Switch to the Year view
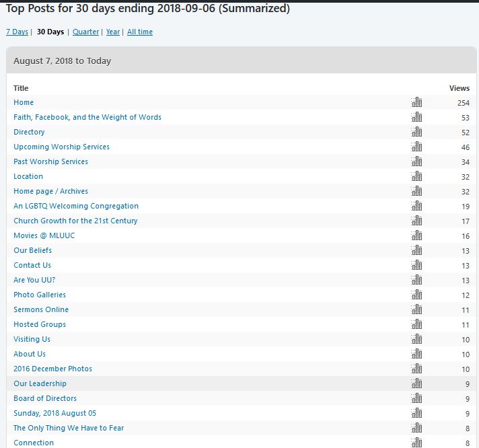The height and width of the screenshot is (448, 479). coord(113,32)
